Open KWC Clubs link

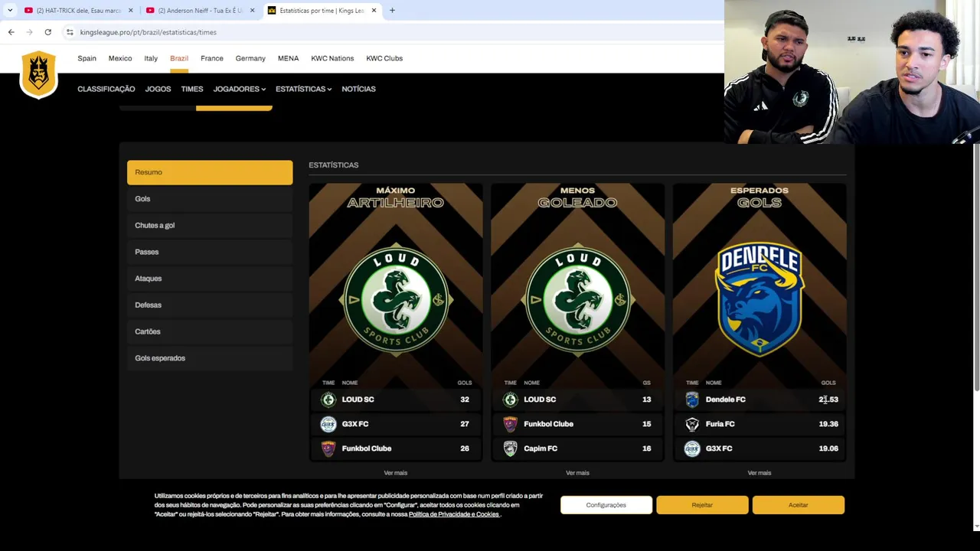point(384,58)
